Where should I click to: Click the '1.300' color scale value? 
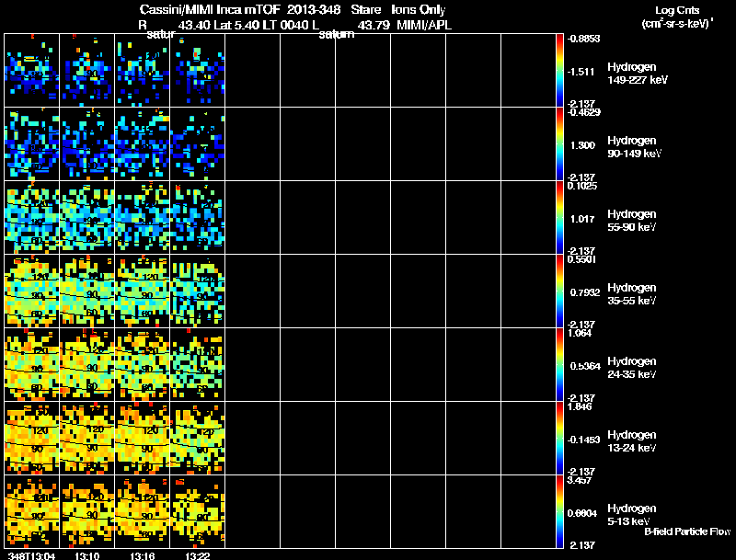click(582, 145)
